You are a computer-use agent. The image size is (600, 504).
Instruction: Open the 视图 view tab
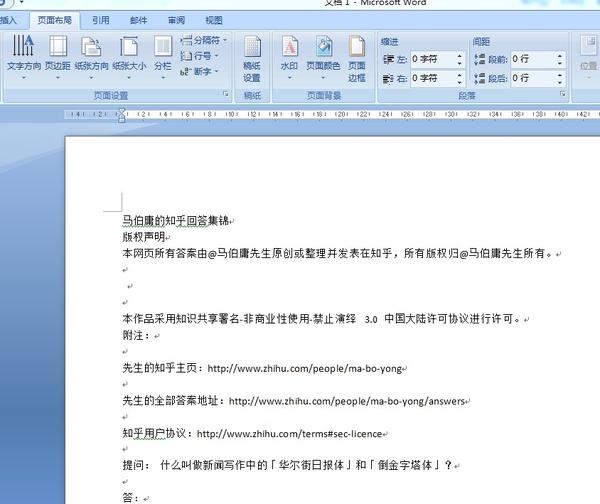click(214, 20)
